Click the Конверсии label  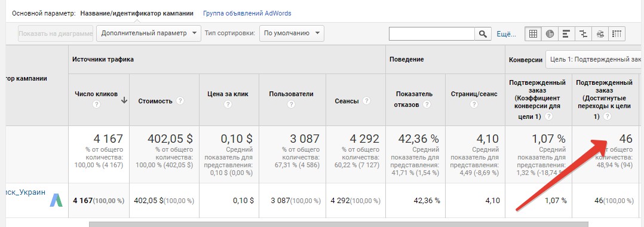coord(526,60)
